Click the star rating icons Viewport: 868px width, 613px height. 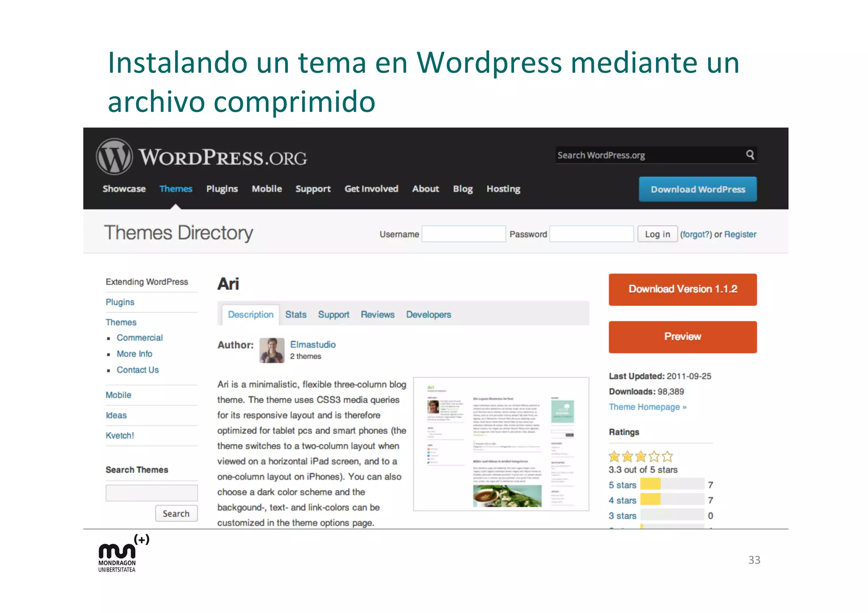(640, 456)
